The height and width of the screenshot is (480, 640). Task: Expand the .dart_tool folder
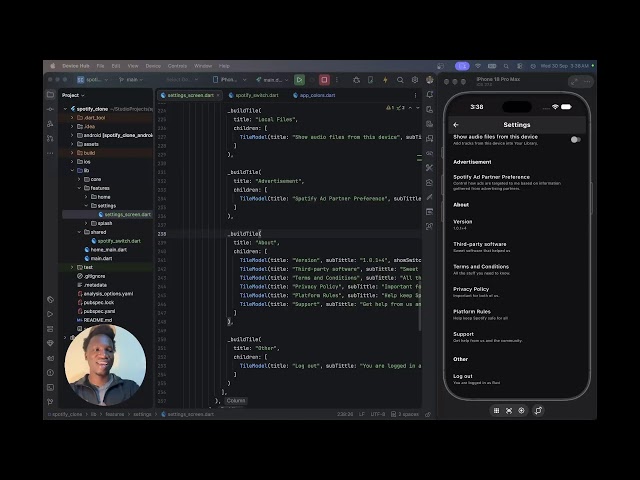[72, 118]
